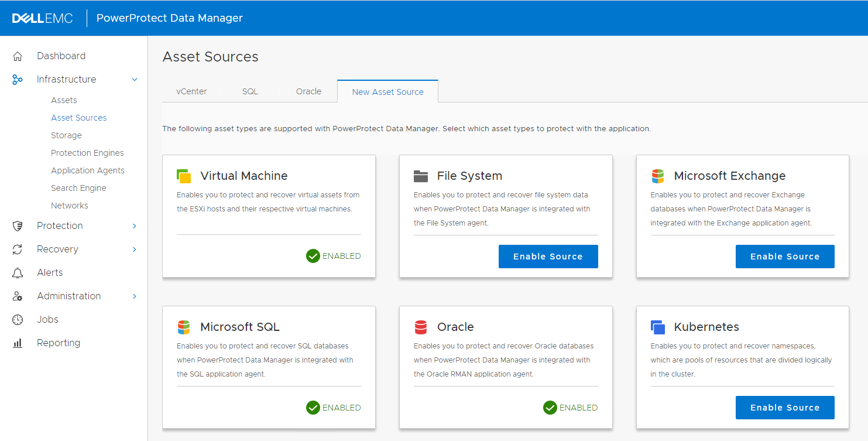
Task: Enable Source for File System
Action: point(548,257)
